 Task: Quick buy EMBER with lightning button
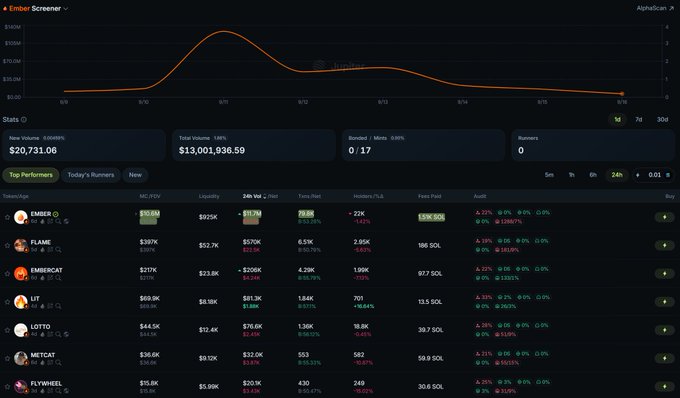(664, 217)
